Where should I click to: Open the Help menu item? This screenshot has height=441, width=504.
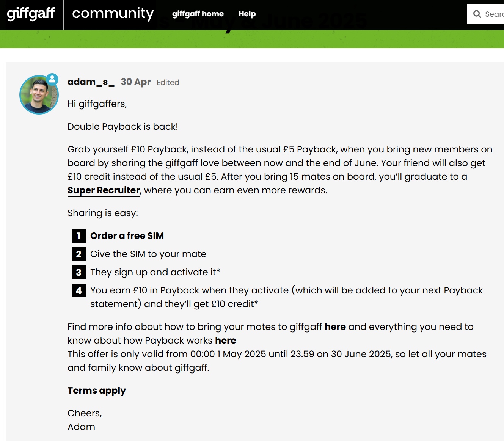[x=247, y=14]
